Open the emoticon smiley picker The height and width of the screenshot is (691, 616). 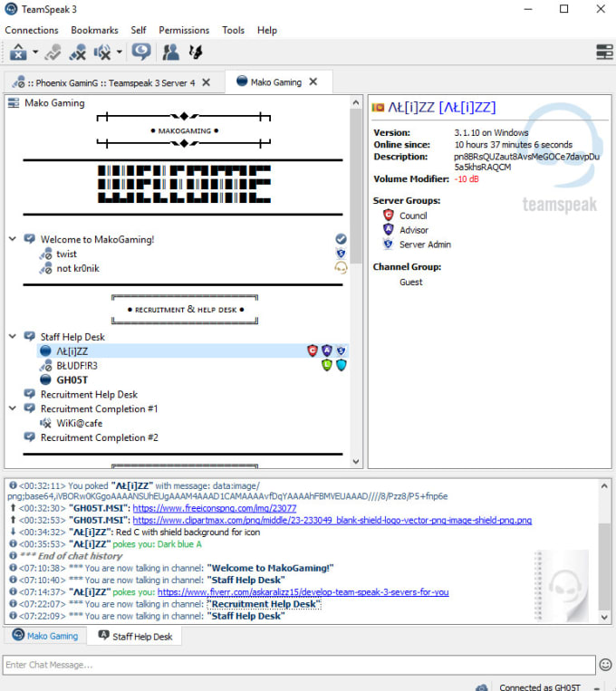[605, 664]
